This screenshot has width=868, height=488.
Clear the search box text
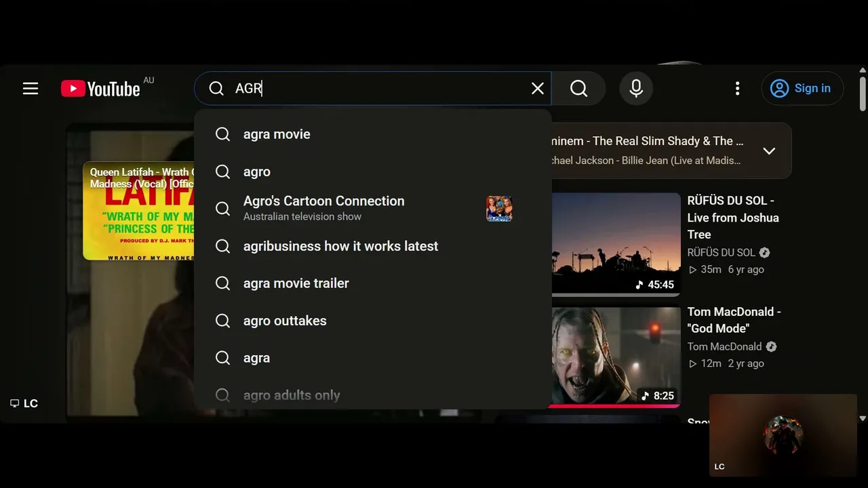pyautogui.click(x=538, y=88)
